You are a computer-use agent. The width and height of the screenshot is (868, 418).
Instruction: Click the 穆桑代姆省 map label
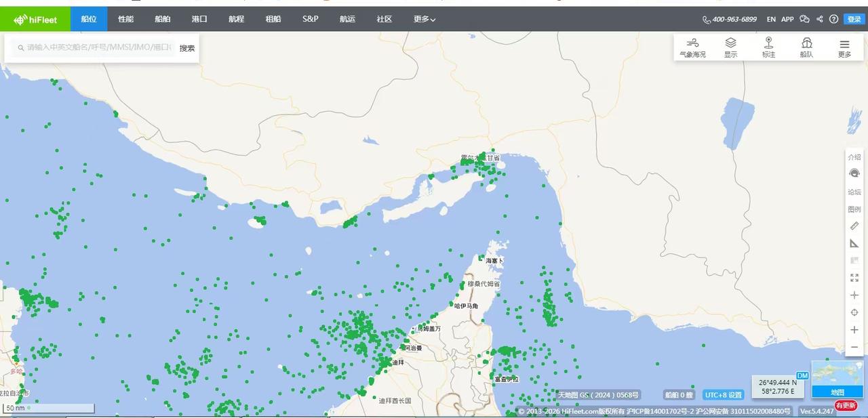(x=484, y=285)
